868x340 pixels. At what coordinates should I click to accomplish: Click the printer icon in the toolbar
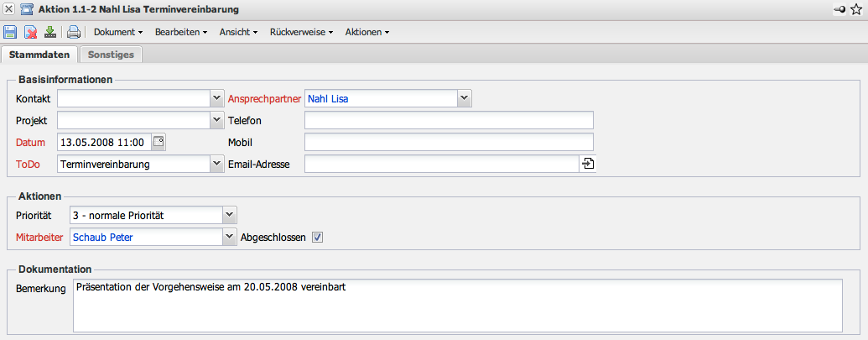pyautogui.click(x=74, y=33)
